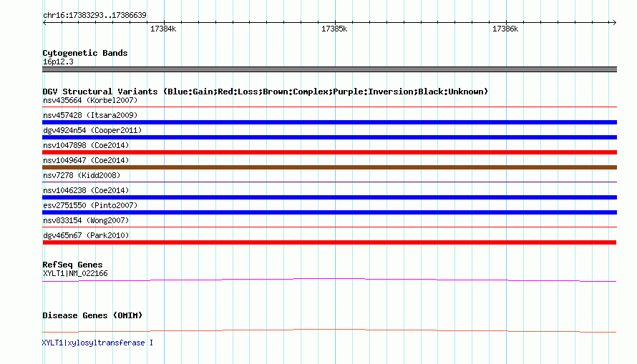Open the XYLT1|xylosyltransferase I link

click(97, 343)
